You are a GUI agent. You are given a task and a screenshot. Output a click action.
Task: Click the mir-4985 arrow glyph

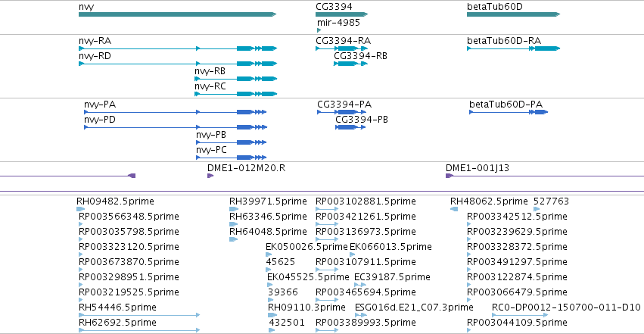pyautogui.click(x=319, y=30)
